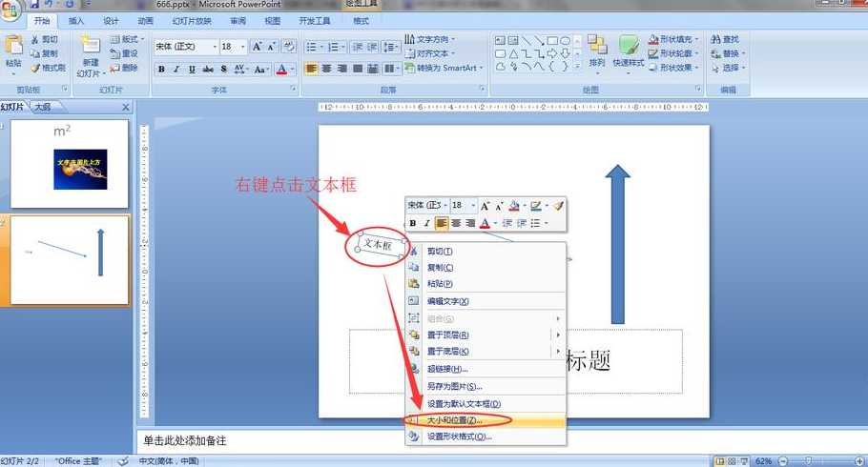Toggle Italic in the ribbon font group
The width and height of the screenshot is (868, 467).
pos(176,70)
